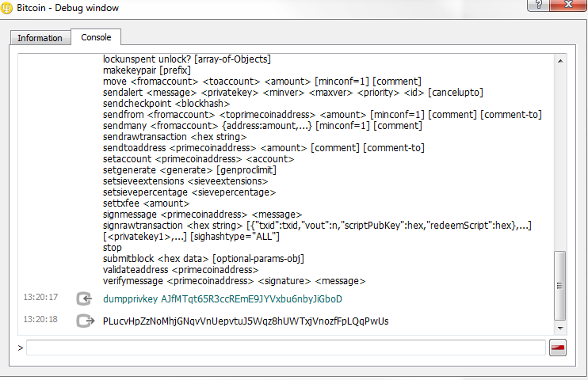The height and width of the screenshot is (380, 588).
Task: Click the 'verifymessage' help line
Action: pos(234,281)
